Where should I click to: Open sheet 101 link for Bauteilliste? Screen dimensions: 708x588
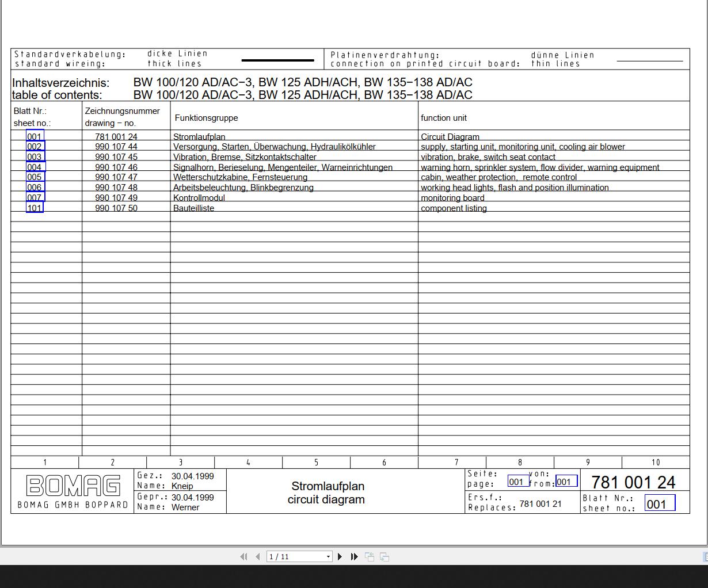pos(35,208)
